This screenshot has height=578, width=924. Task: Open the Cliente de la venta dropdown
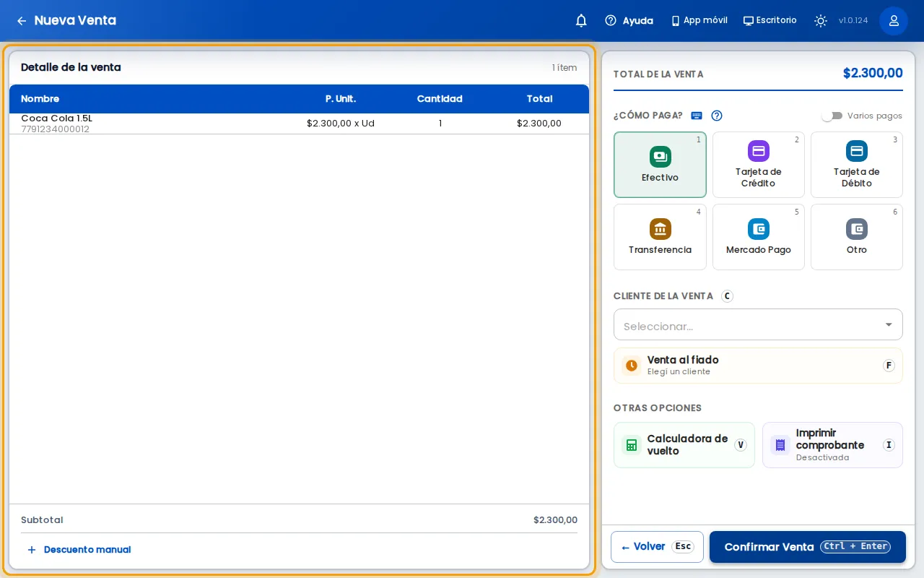(758, 324)
